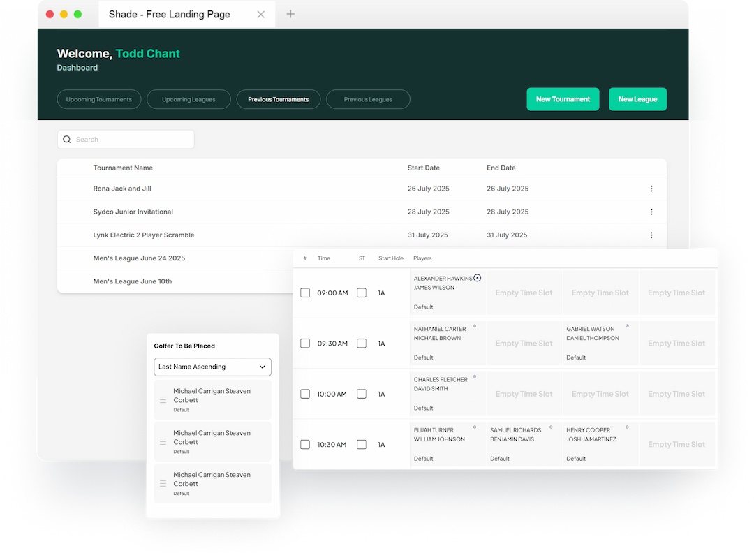Screen dimensions: 754x560
Task: Switch to the Previous Leagues tab
Action: pos(368,99)
